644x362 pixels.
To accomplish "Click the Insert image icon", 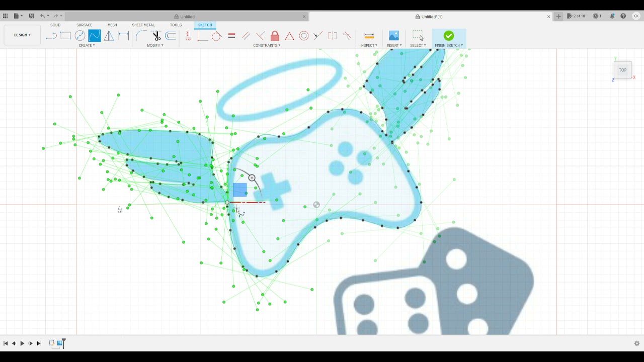I will point(394,36).
